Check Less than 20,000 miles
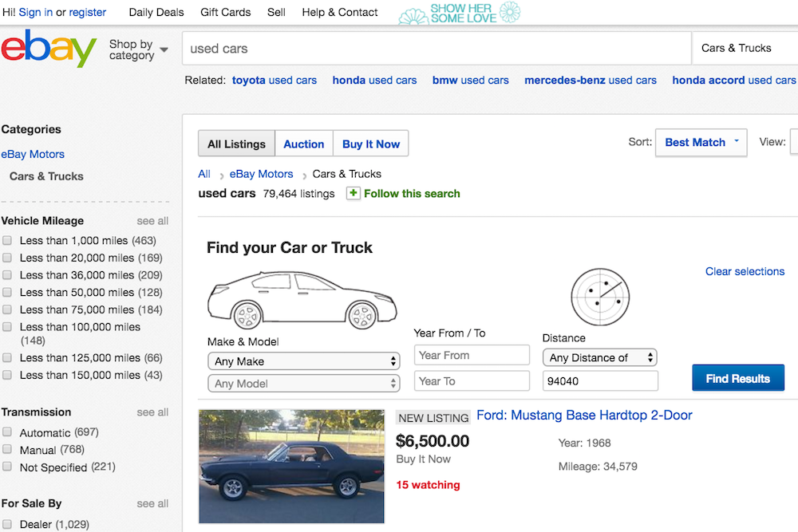 [x=7, y=258]
